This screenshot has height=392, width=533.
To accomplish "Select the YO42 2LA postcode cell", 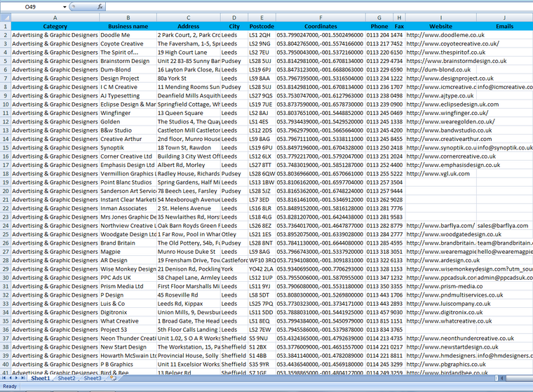I will 262,269.
